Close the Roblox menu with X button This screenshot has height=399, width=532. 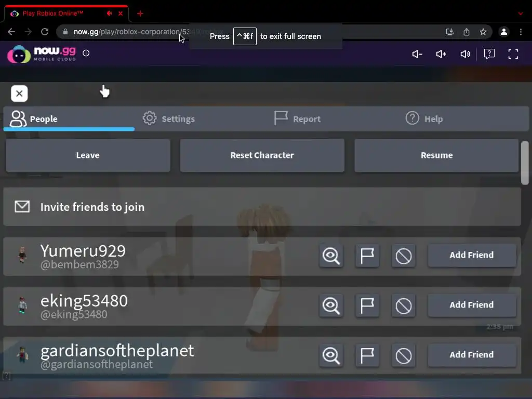[x=19, y=94]
